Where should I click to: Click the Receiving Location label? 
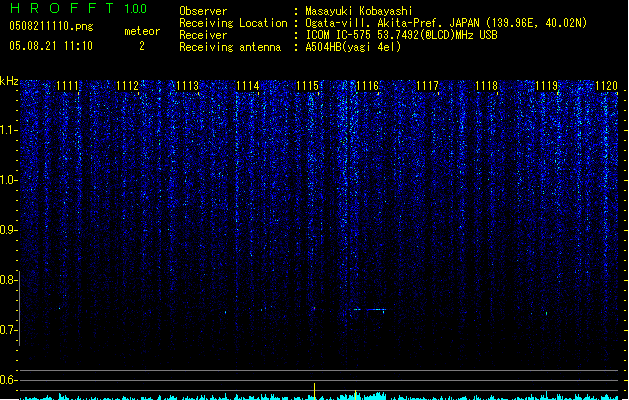(x=233, y=23)
